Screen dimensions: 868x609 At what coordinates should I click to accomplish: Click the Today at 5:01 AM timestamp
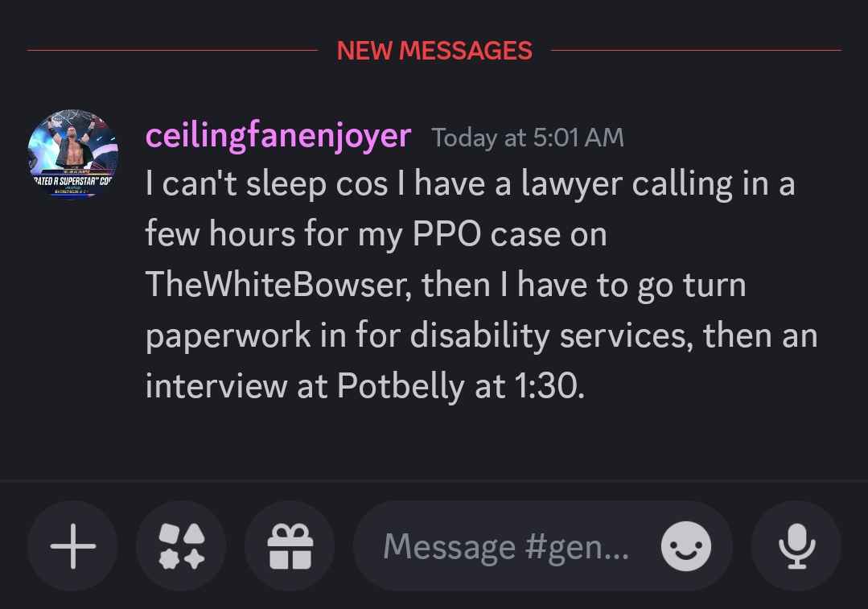[x=528, y=138]
